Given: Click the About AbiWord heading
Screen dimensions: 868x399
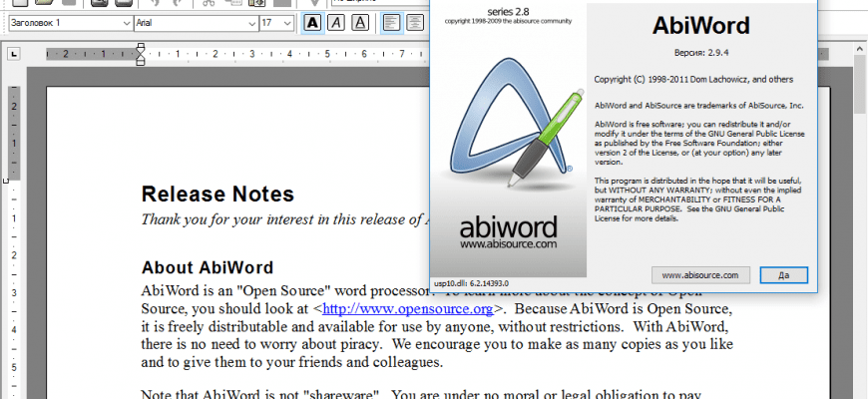Looking at the screenshot, I should (208, 268).
